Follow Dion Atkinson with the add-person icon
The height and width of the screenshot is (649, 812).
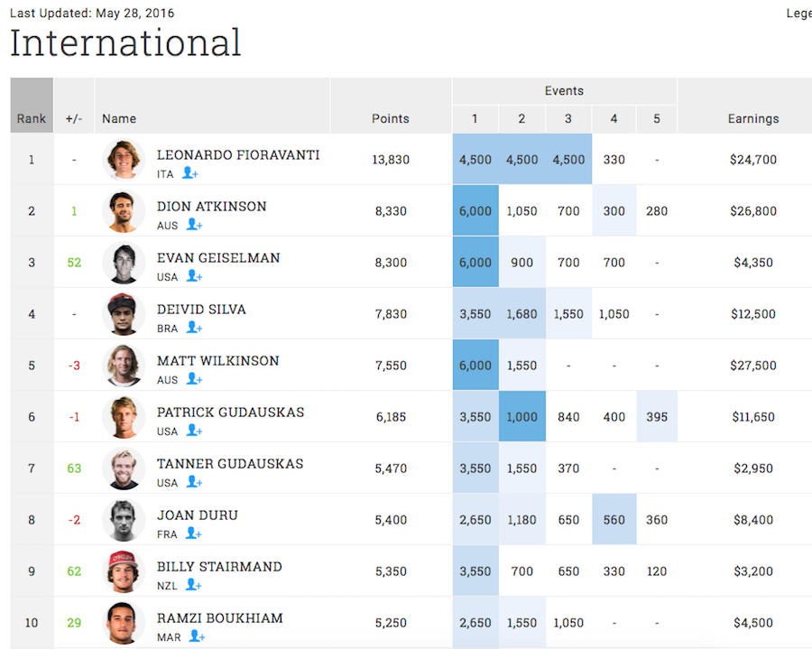click(194, 225)
